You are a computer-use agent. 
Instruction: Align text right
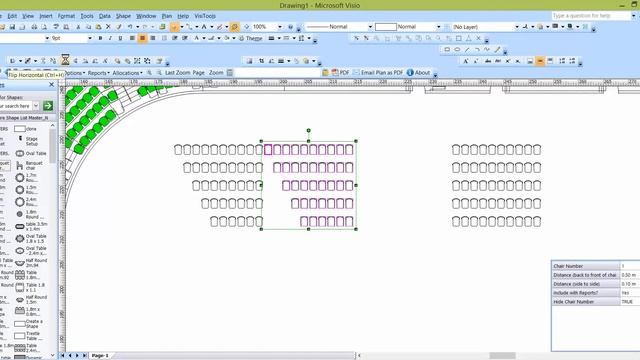coord(153,38)
